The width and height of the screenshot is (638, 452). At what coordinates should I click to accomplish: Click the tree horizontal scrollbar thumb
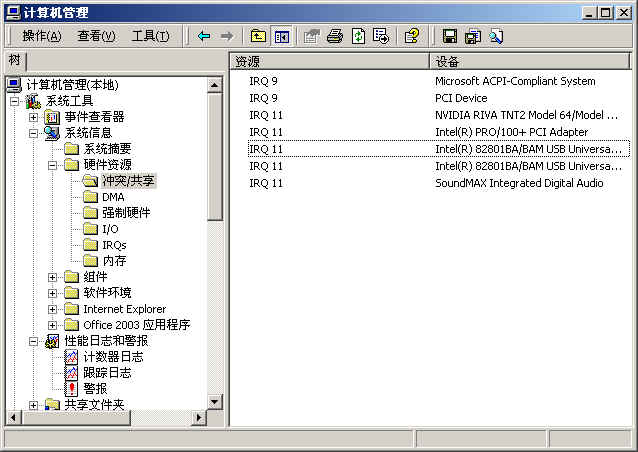[76, 417]
